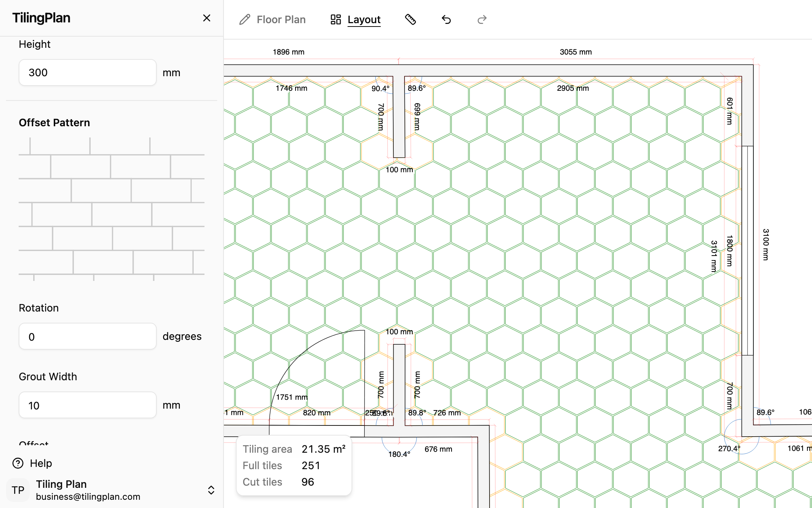Click the 270.4° angle label
812x508 pixels.
pos(729,448)
